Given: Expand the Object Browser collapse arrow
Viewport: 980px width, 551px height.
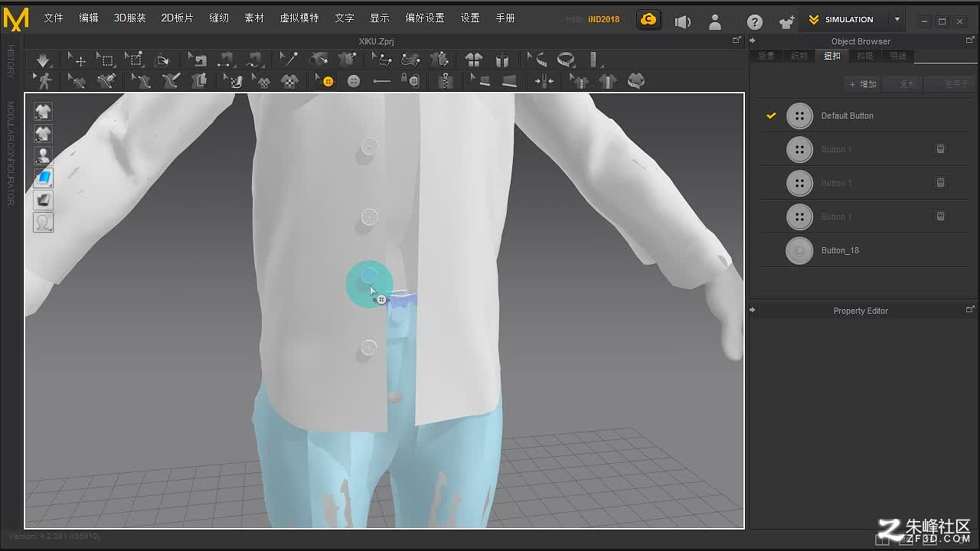Looking at the screenshot, I should 753,41.
